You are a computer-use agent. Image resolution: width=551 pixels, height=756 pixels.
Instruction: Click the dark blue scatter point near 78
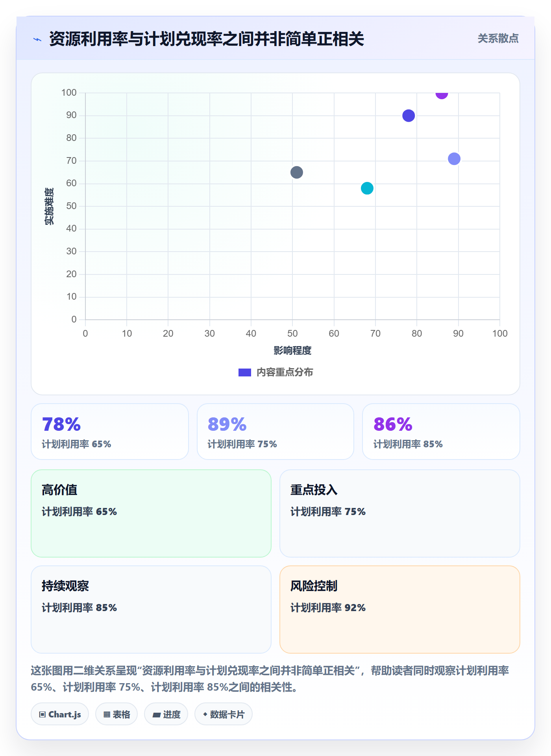pyautogui.click(x=409, y=116)
